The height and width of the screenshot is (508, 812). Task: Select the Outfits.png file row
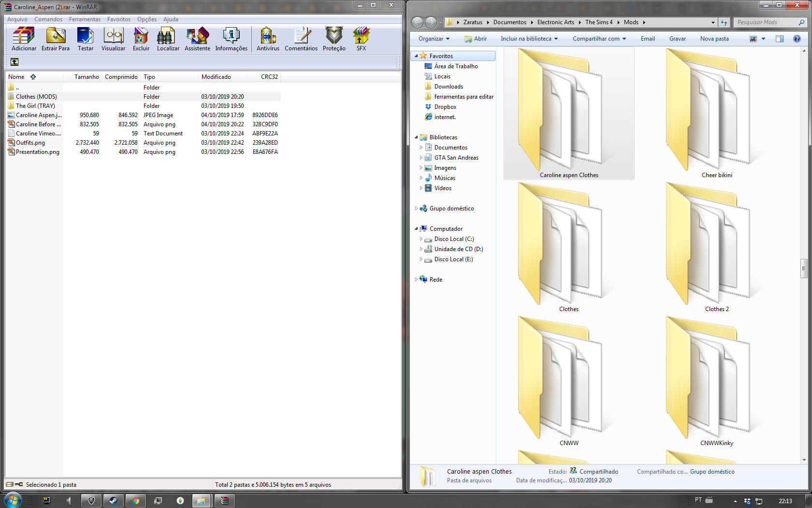[144, 143]
